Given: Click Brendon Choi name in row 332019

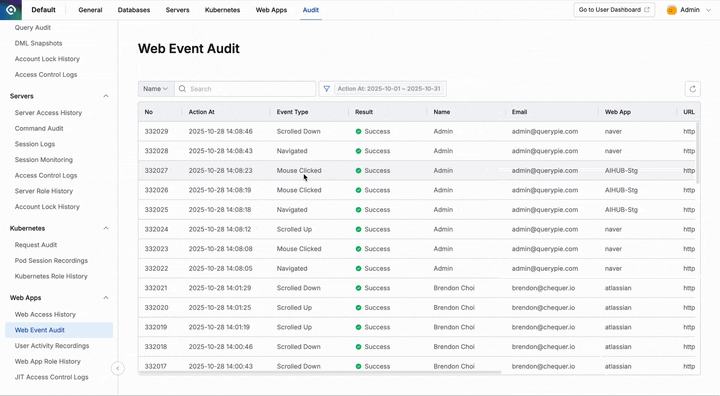Looking at the screenshot, I should [454, 327].
